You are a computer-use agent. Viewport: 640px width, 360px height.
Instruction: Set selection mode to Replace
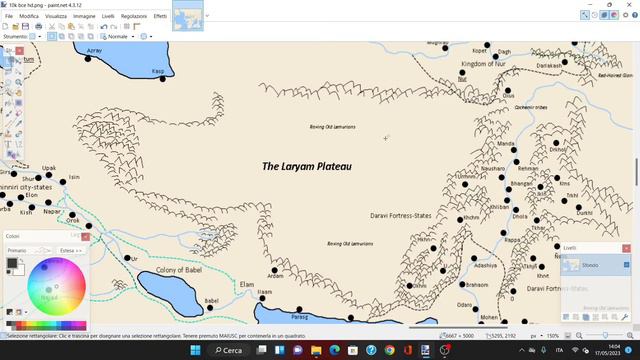pos(52,36)
